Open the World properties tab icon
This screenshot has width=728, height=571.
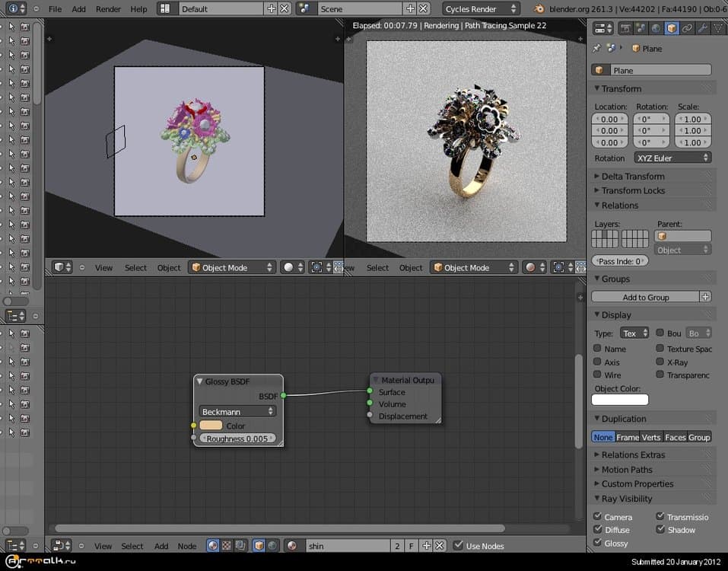[x=655, y=28]
